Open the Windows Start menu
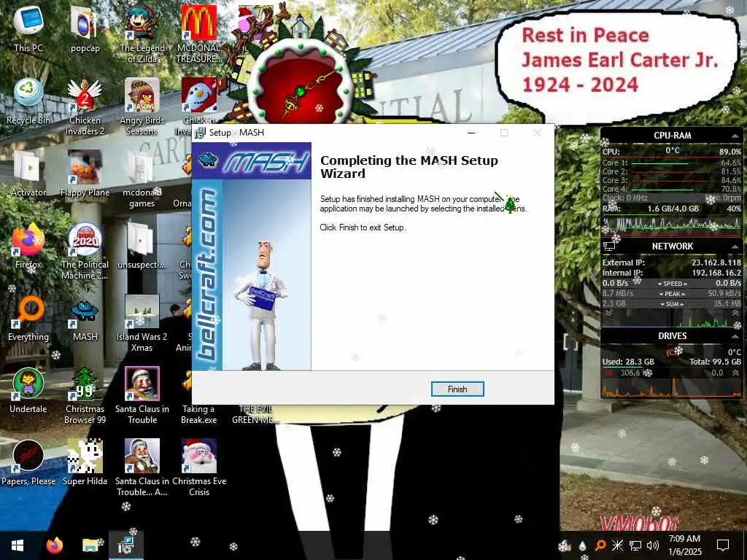This screenshot has width=747, height=560. [18, 545]
